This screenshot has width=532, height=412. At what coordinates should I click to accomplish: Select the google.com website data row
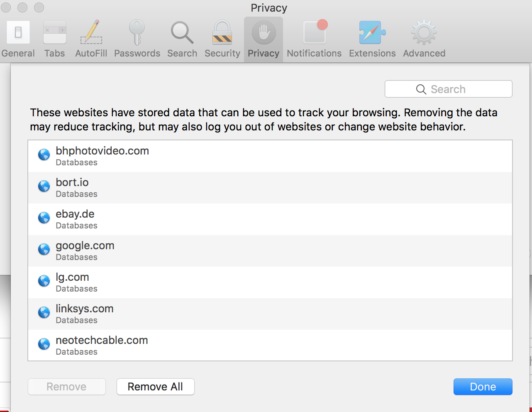[270, 251]
